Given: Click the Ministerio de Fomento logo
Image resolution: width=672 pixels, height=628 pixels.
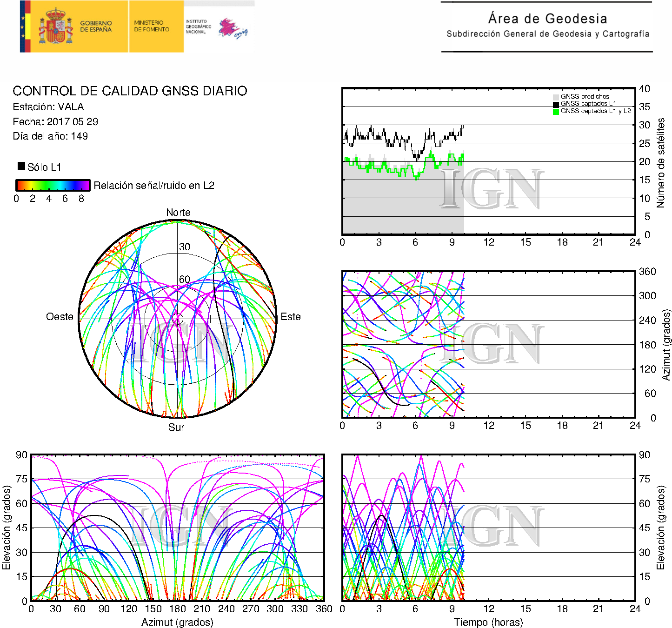Looking at the screenshot, I should click(152, 26).
